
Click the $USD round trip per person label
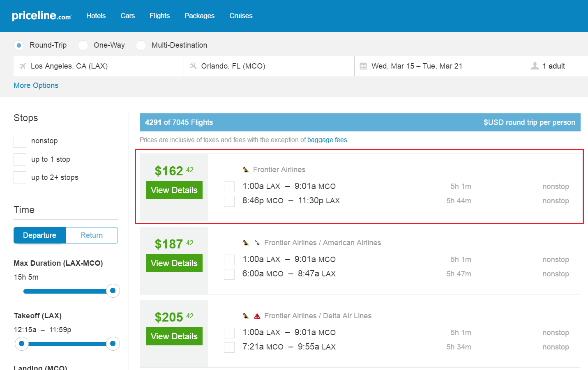[529, 122]
